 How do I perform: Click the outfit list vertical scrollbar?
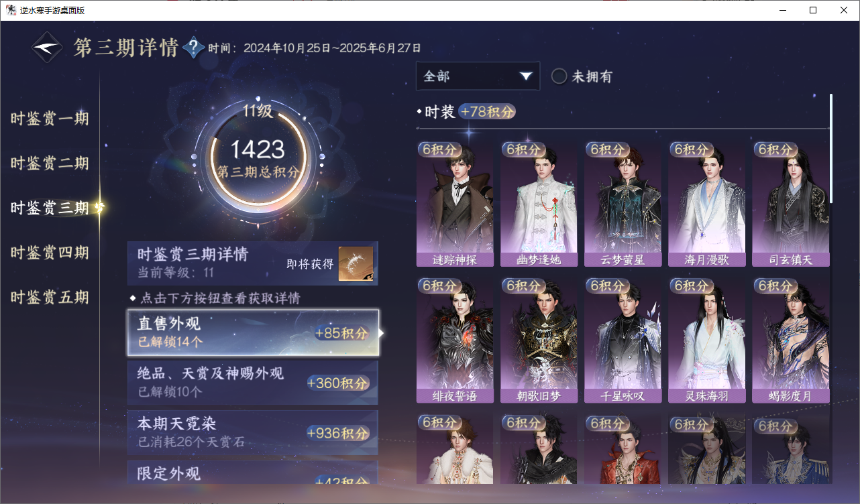pyautogui.click(x=831, y=149)
